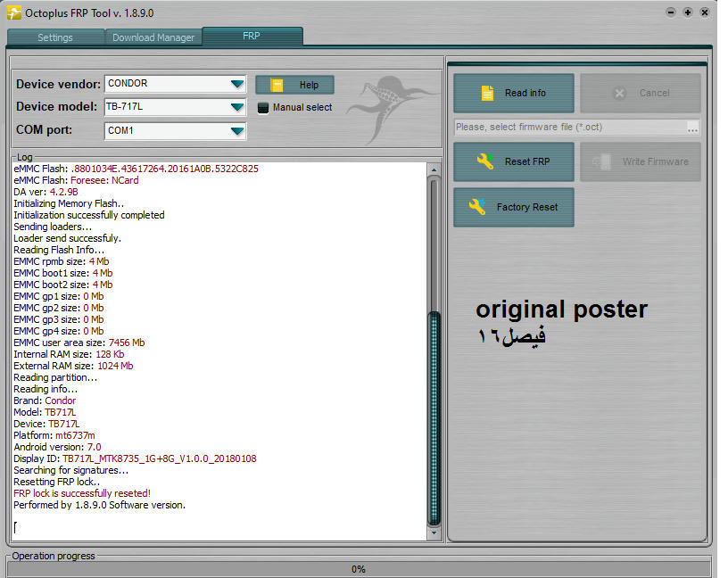The height and width of the screenshot is (578, 728).
Task: Toggle the Manual select checkbox
Action: [x=263, y=108]
